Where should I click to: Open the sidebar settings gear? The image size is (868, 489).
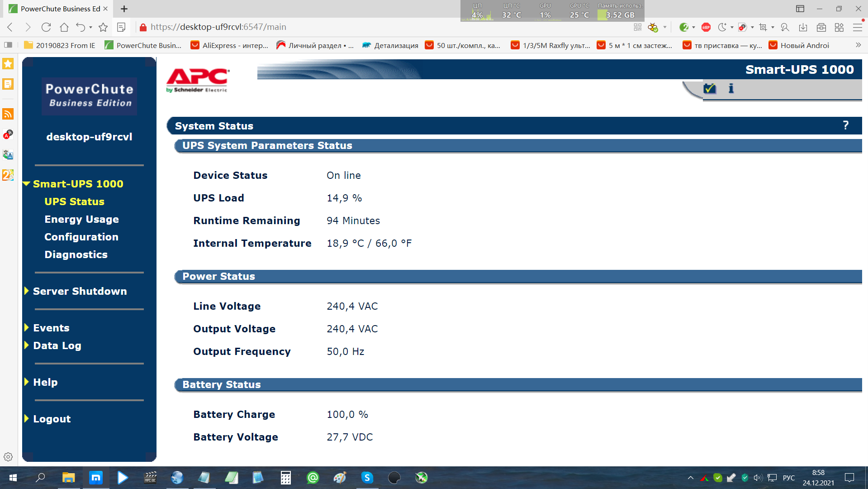coord(8,457)
